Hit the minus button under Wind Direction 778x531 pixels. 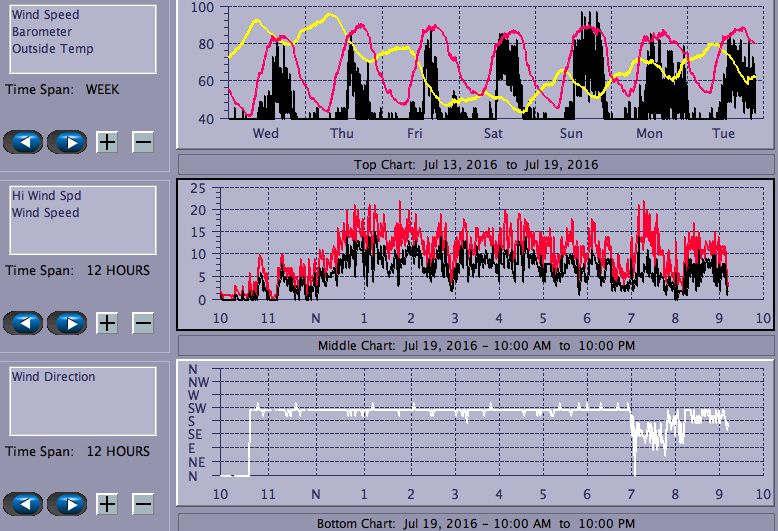(x=143, y=504)
